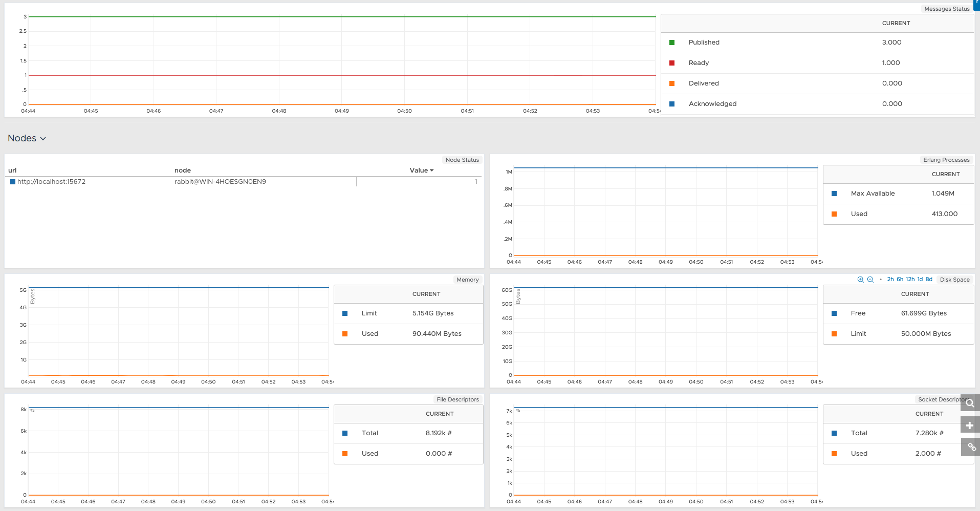Click the Erlang Processes panel title
The height and width of the screenshot is (511, 980).
click(x=946, y=160)
